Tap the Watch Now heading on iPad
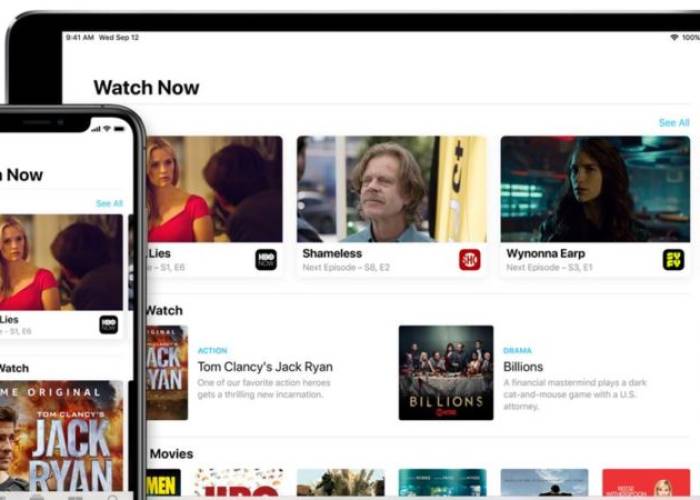 click(146, 88)
